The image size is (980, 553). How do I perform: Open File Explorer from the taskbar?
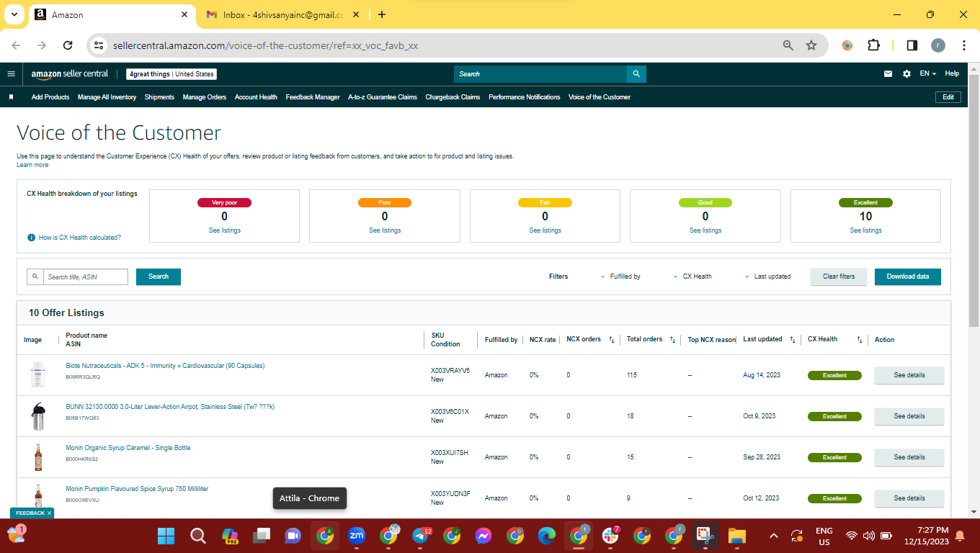click(x=736, y=535)
